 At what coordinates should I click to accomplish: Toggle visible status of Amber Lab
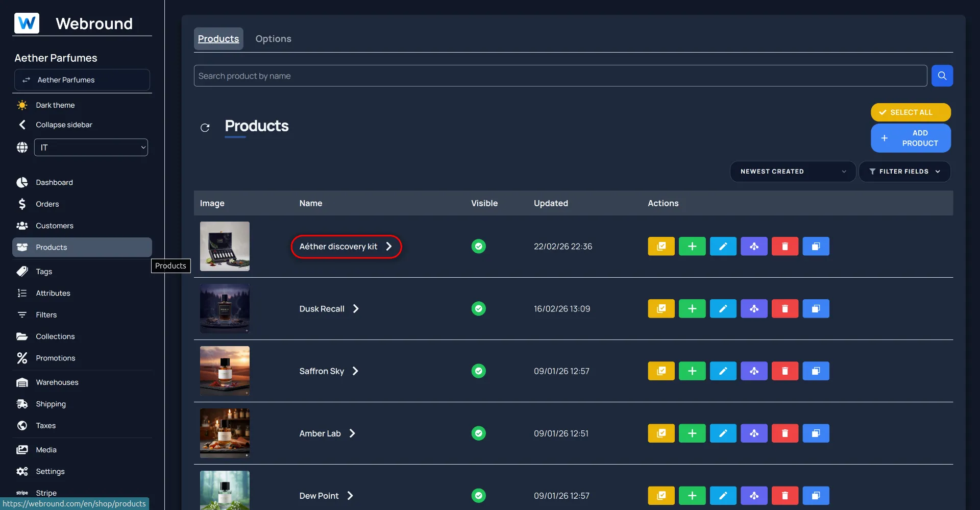pyautogui.click(x=478, y=433)
